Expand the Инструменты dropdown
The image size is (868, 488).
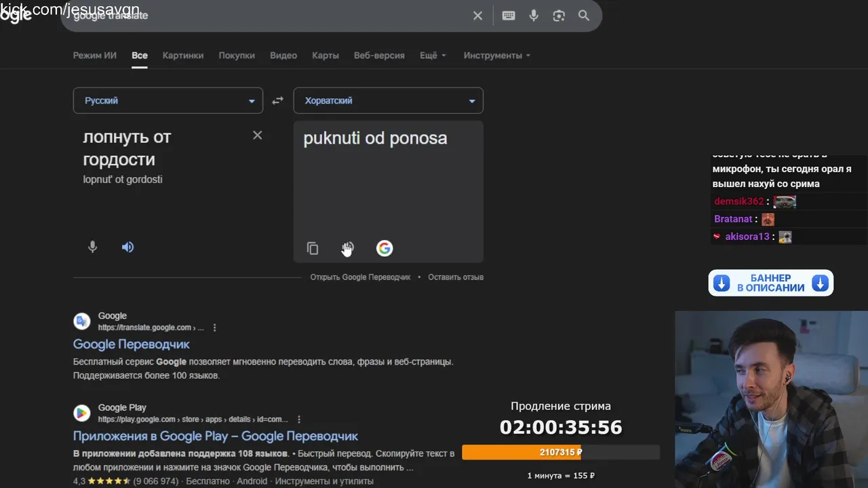[x=497, y=56]
